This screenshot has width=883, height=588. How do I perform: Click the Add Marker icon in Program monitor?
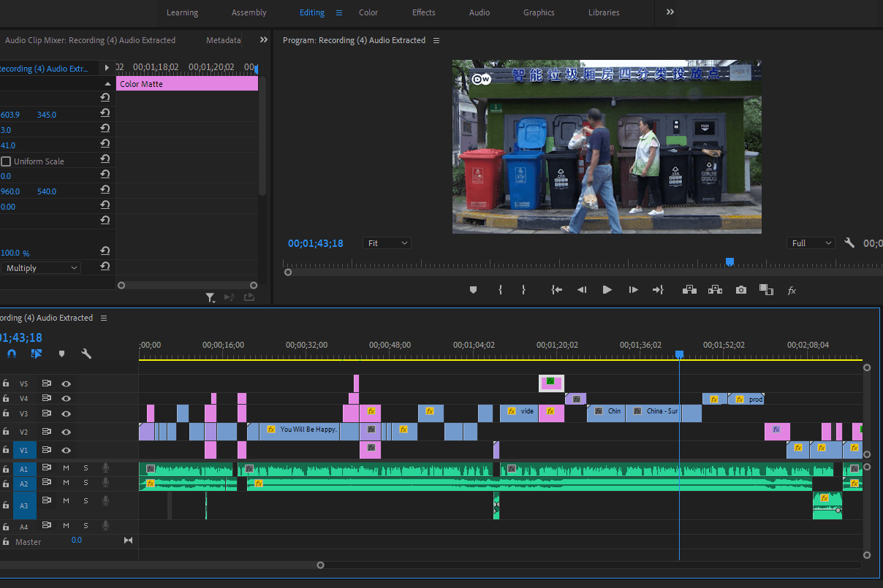pyautogui.click(x=473, y=290)
